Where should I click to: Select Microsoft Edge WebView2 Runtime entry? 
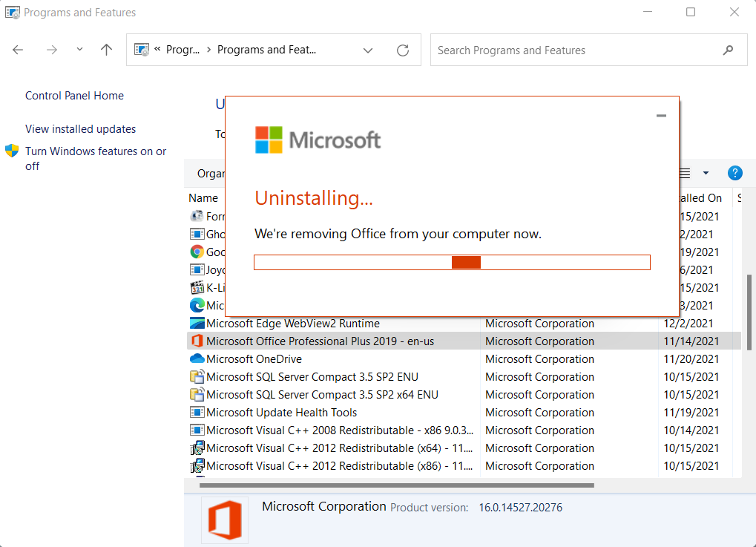tap(292, 323)
